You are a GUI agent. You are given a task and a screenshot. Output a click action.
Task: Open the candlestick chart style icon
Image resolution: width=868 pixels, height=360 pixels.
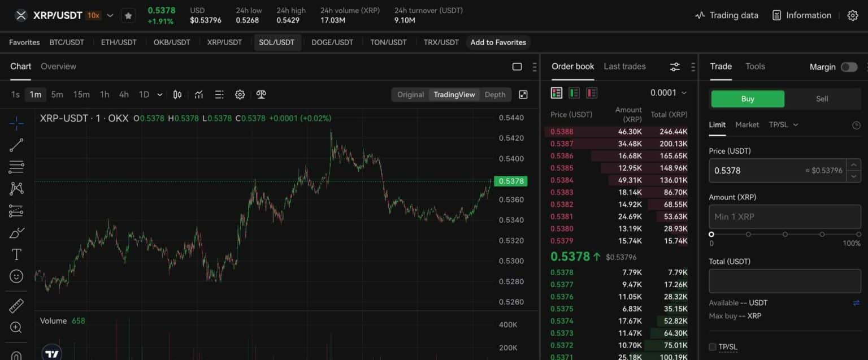[177, 94]
